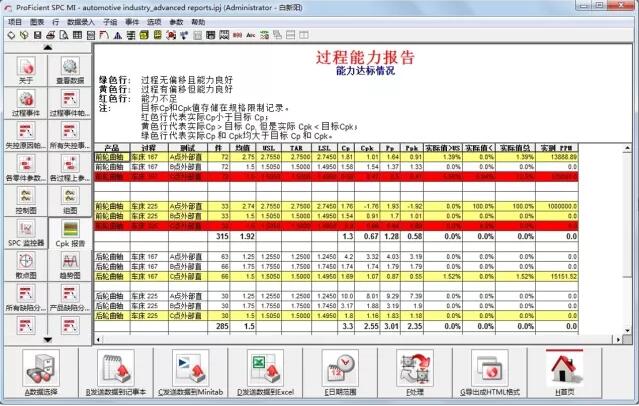
Task: Open the 过程事件帕... Pareto report icon
Action: pos(70,103)
